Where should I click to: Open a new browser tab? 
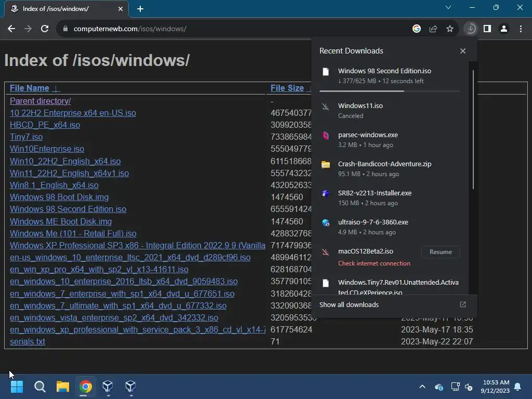coord(140,9)
